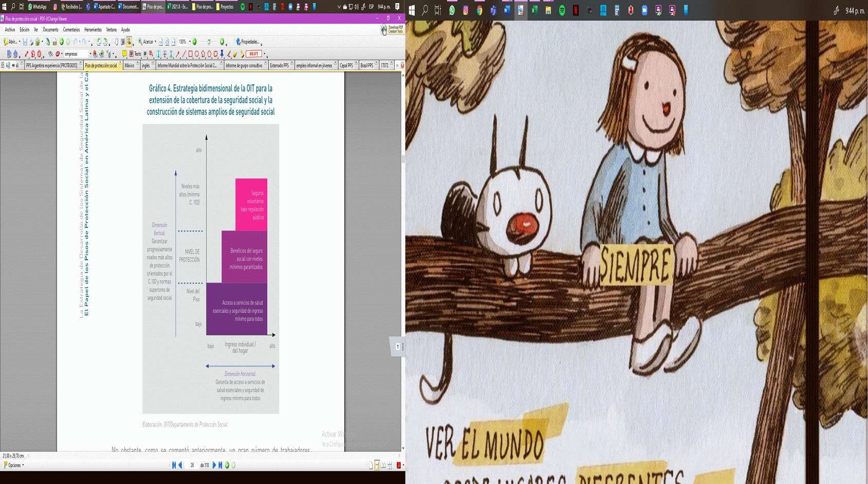This screenshot has height=484, width=868.
Task: Select the Hand tool icon
Action: 116,42
